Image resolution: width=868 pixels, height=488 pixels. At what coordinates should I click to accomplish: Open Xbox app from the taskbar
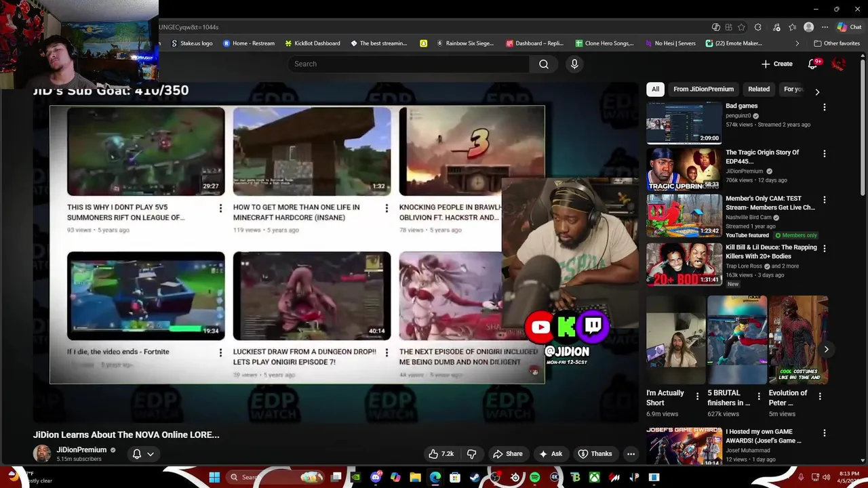594,477
